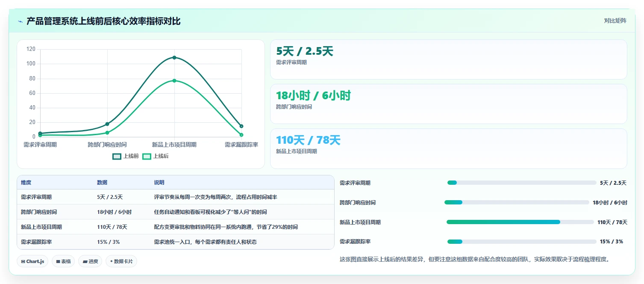Click the chart x-axis label 需求漏跟踪率
The height and width of the screenshot is (284, 644).
coord(241,145)
